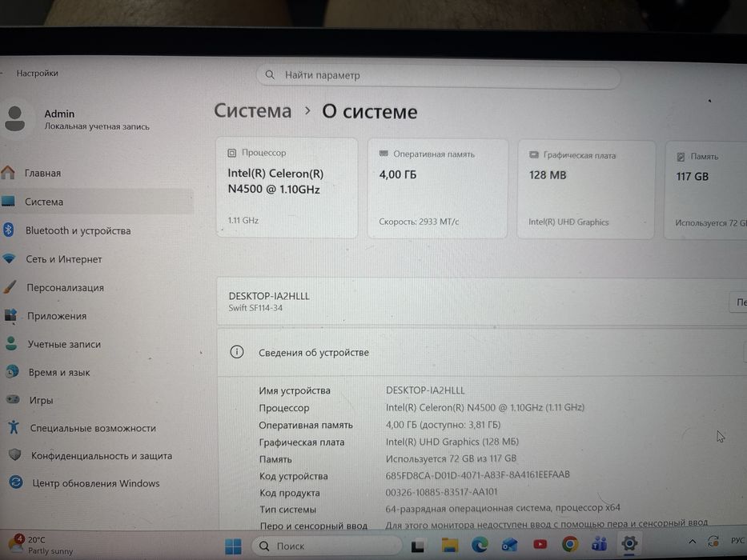The image size is (747, 560).
Task: Show hidden tray icons chevron
Action: (693, 542)
